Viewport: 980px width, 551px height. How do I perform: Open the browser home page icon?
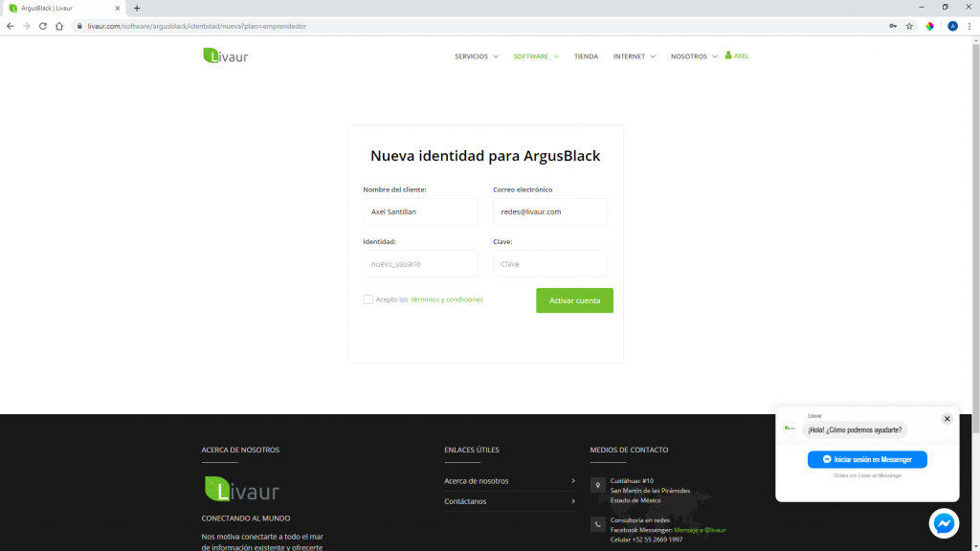coord(59,26)
